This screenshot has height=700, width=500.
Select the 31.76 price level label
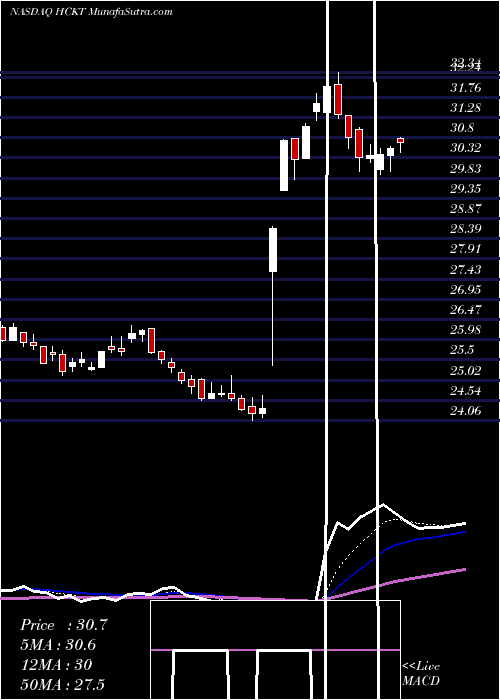(466, 88)
